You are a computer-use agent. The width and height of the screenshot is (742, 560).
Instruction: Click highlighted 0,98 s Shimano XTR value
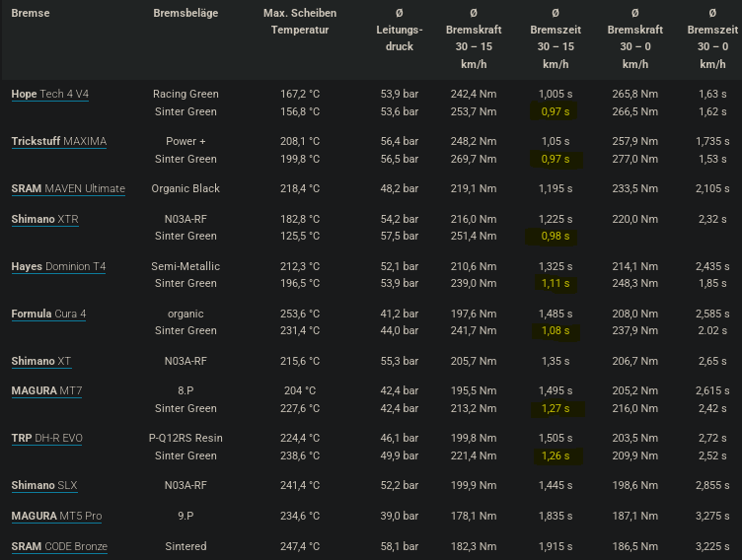556,236
